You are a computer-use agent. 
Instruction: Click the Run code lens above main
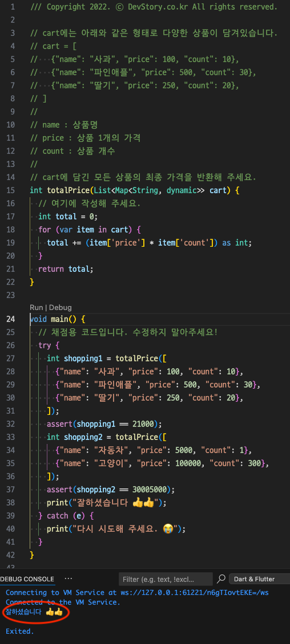[x=36, y=307]
